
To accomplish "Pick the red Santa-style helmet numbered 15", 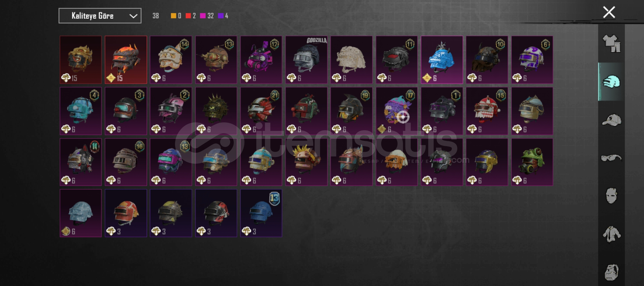I will 487,111.
